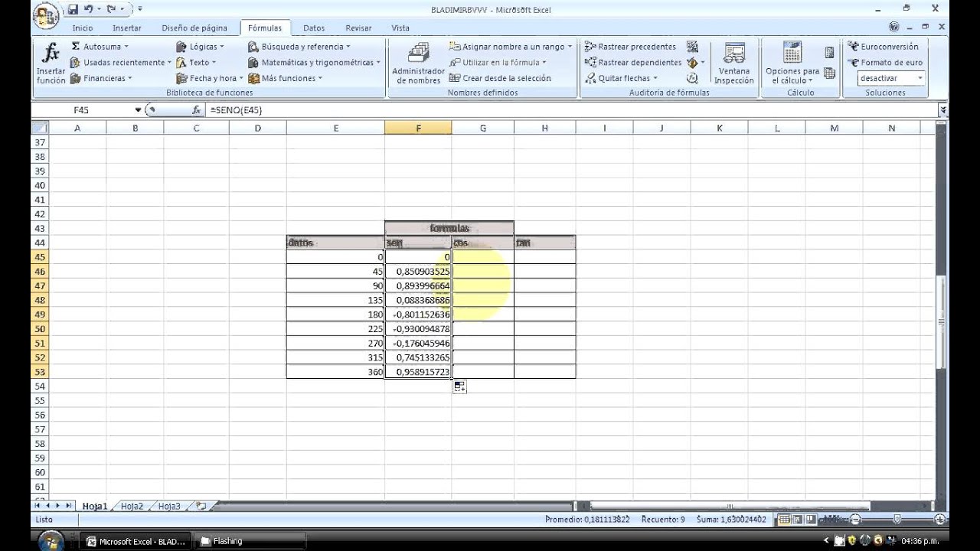Open the Utilizar en la fórmula menu
The width and height of the screenshot is (980, 551).
pyautogui.click(x=498, y=63)
